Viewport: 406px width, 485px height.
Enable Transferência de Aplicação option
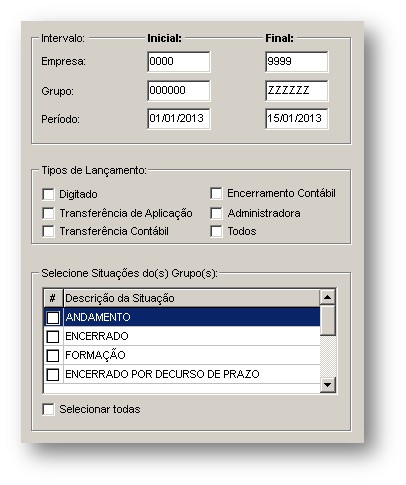pos(48,213)
